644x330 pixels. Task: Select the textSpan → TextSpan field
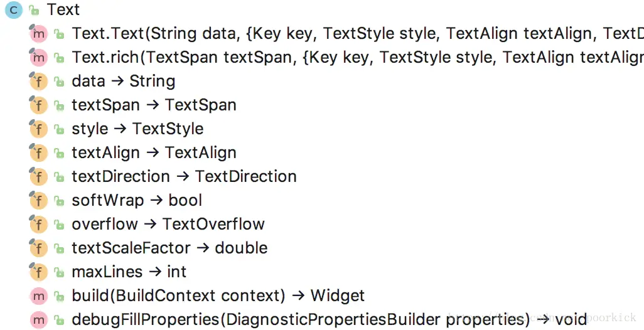pos(154,105)
